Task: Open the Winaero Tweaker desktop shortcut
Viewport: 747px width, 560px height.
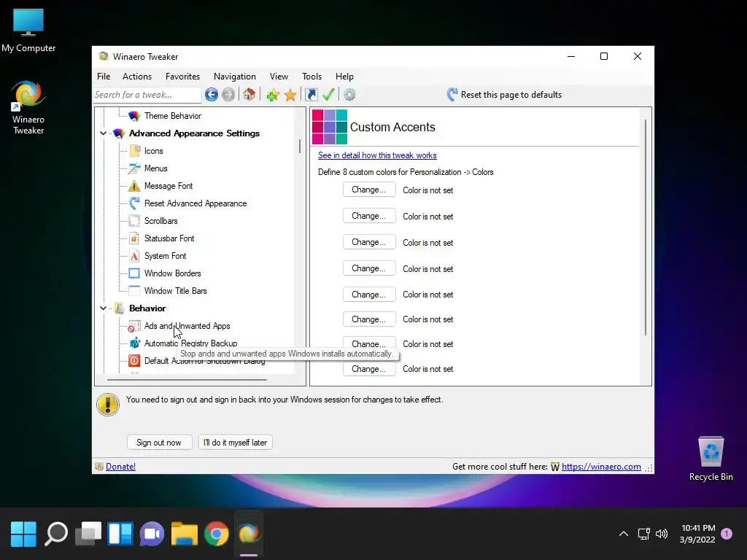Action: (28, 108)
